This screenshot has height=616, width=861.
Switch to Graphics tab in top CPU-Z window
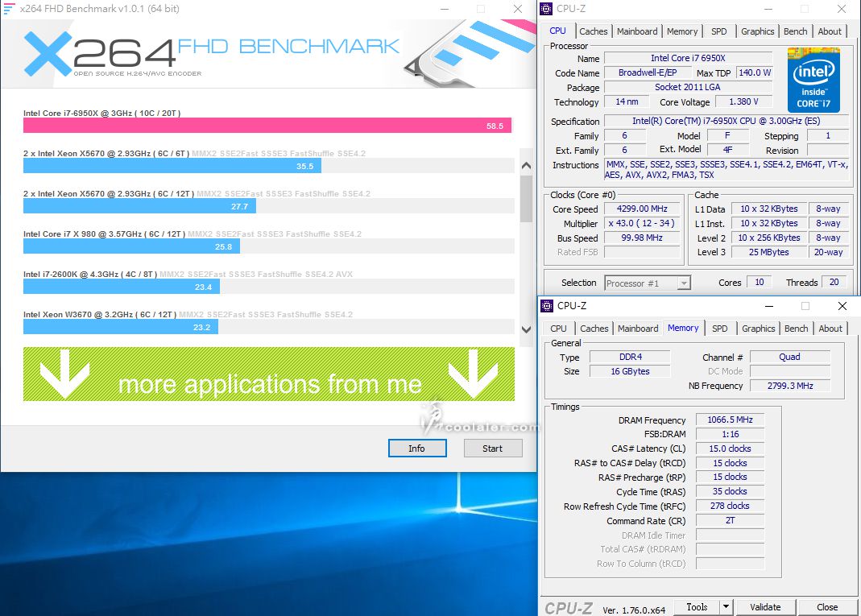point(757,32)
